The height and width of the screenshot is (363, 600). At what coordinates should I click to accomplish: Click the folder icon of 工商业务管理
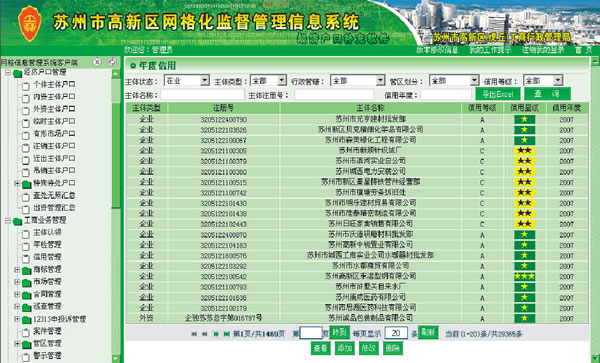click(18, 221)
